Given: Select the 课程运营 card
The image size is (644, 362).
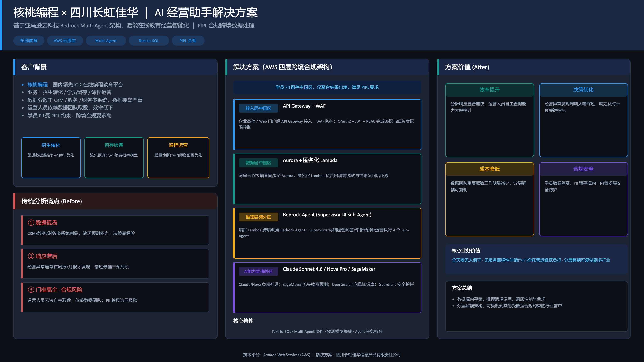Looking at the screenshot, I should [178, 158].
